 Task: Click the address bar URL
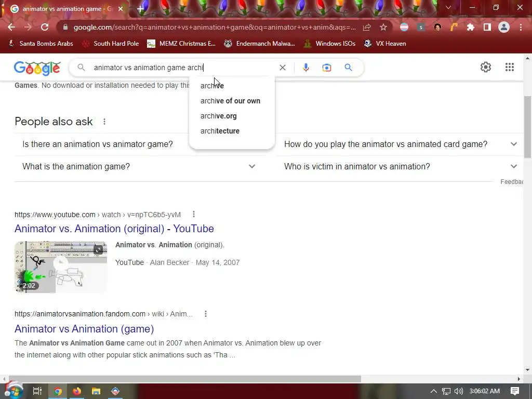[215, 27]
